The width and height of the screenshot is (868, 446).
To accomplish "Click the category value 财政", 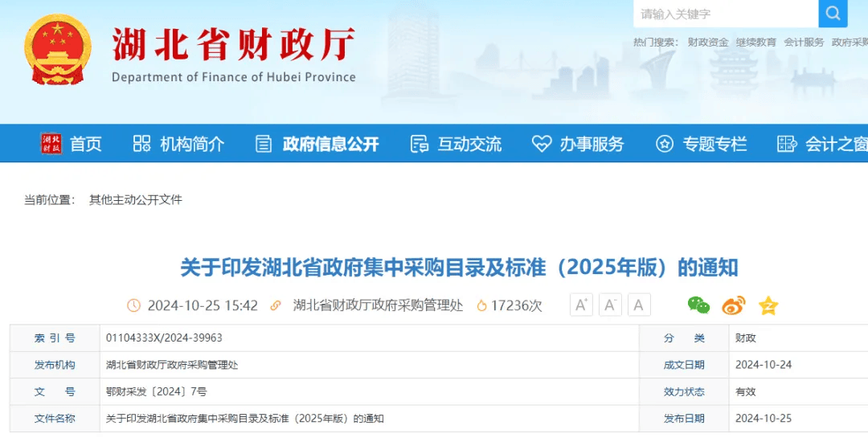I will (x=746, y=338).
